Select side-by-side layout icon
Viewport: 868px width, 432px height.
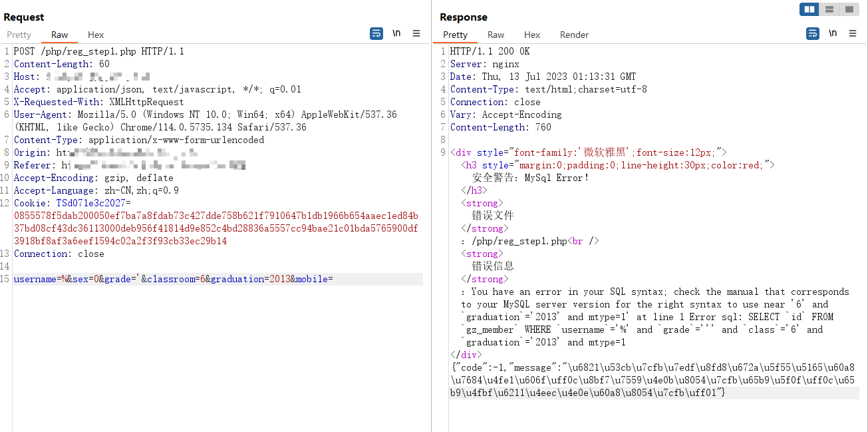coord(809,9)
